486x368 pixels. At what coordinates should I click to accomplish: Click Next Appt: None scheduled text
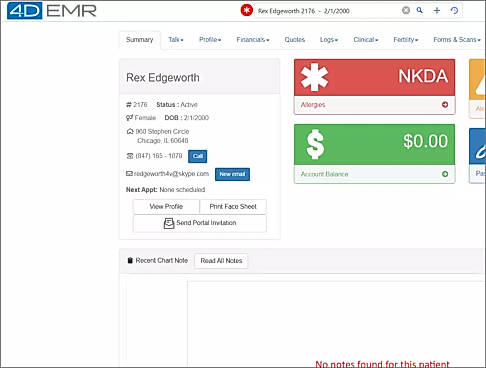click(x=165, y=190)
